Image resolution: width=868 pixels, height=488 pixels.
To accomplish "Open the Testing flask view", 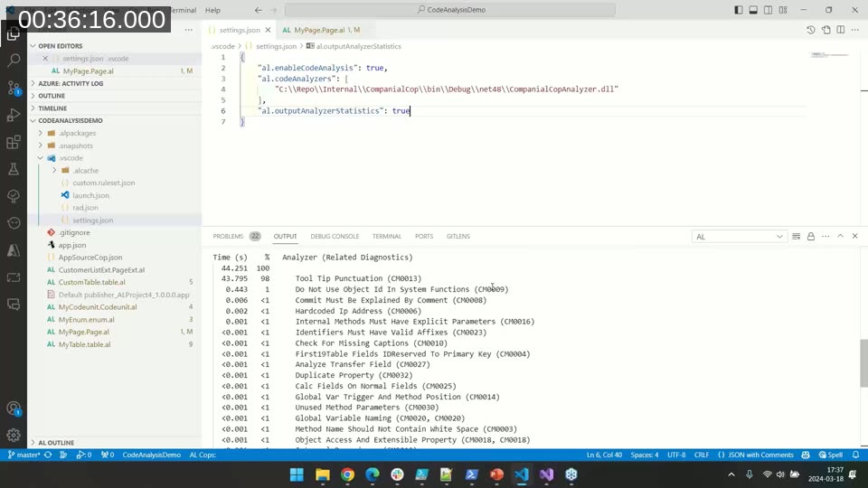I will [x=14, y=169].
